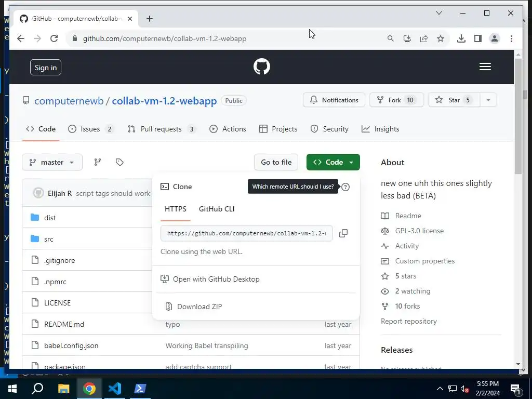Viewport: 532px width, 399px height.
Task: Click the GitHub Octocat logo in header
Action: coord(262,66)
